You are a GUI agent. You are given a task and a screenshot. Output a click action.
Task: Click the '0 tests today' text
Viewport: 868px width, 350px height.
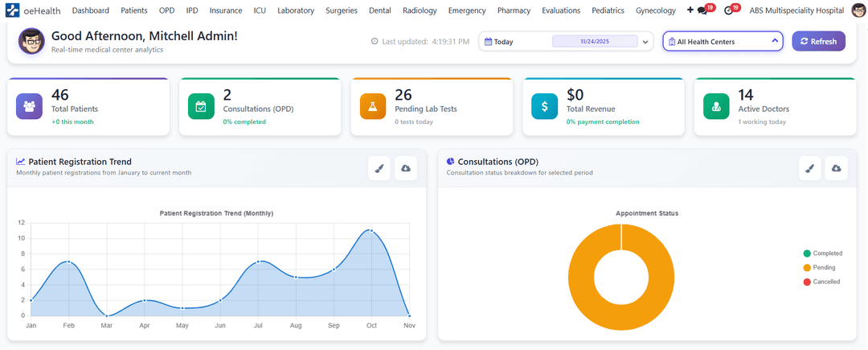[x=414, y=121]
